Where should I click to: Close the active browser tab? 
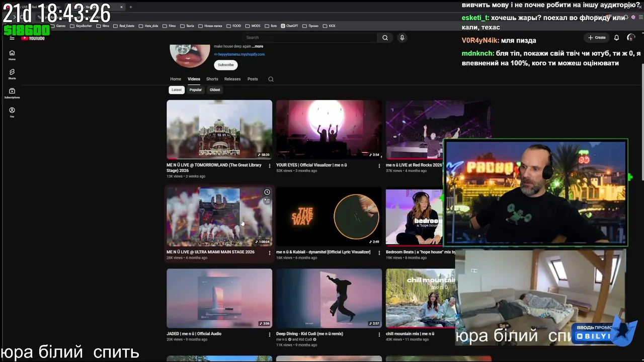coord(121,7)
